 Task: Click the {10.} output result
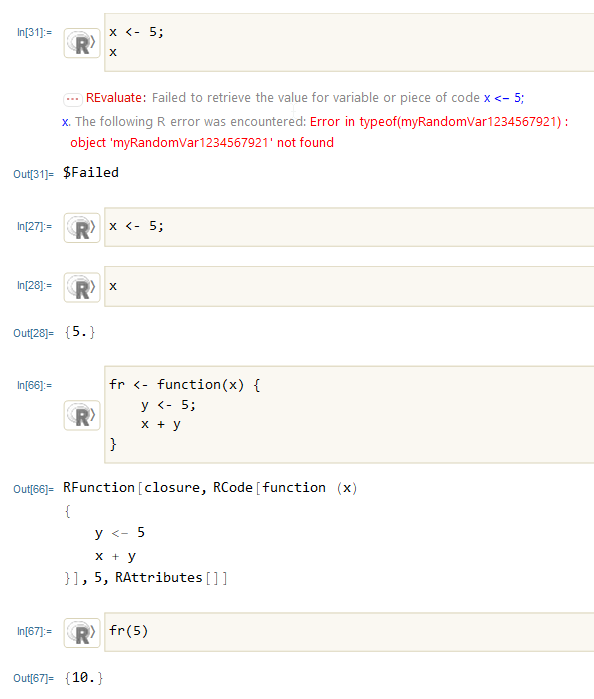(83, 678)
